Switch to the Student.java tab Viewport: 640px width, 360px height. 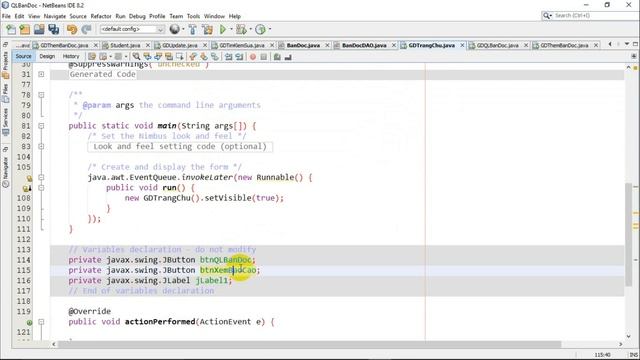pyautogui.click(x=125, y=45)
